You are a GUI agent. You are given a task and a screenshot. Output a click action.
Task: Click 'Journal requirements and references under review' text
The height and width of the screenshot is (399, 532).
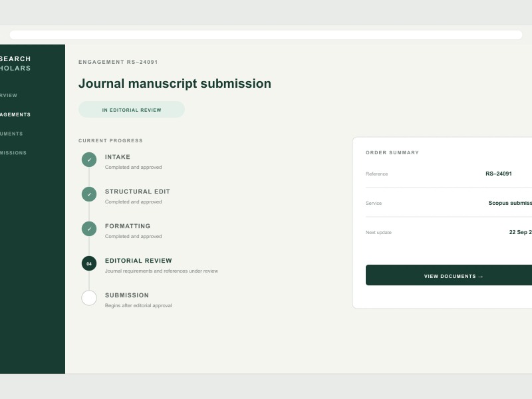162,271
